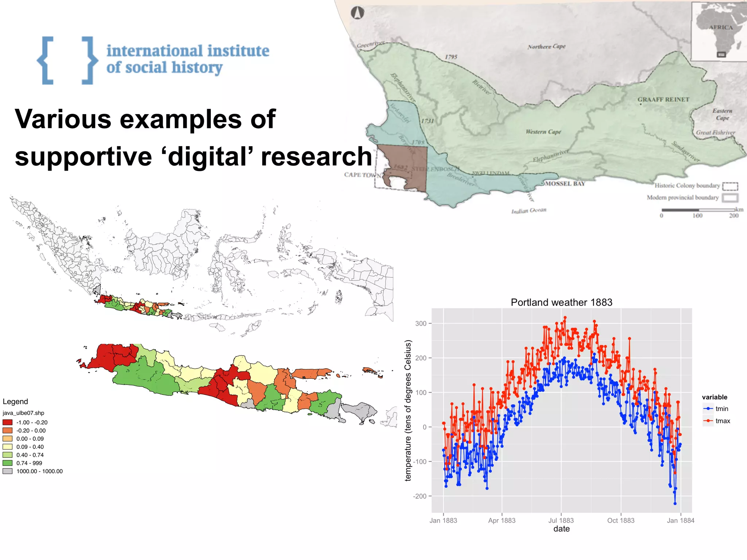Click the -200 y-axis tick label
The height and width of the screenshot is (560, 747).
click(420, 496)
